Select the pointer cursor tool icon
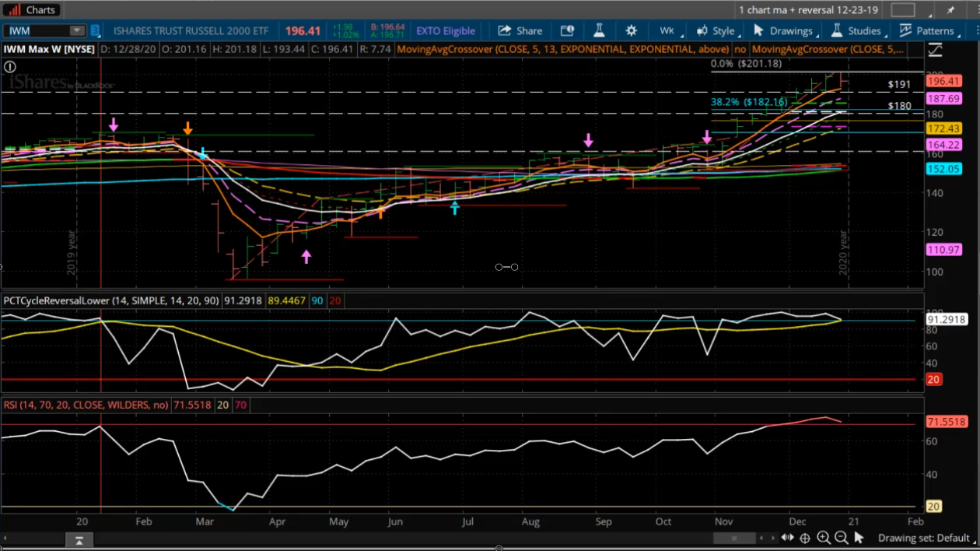The image size is (980, 551). (859, 538)
